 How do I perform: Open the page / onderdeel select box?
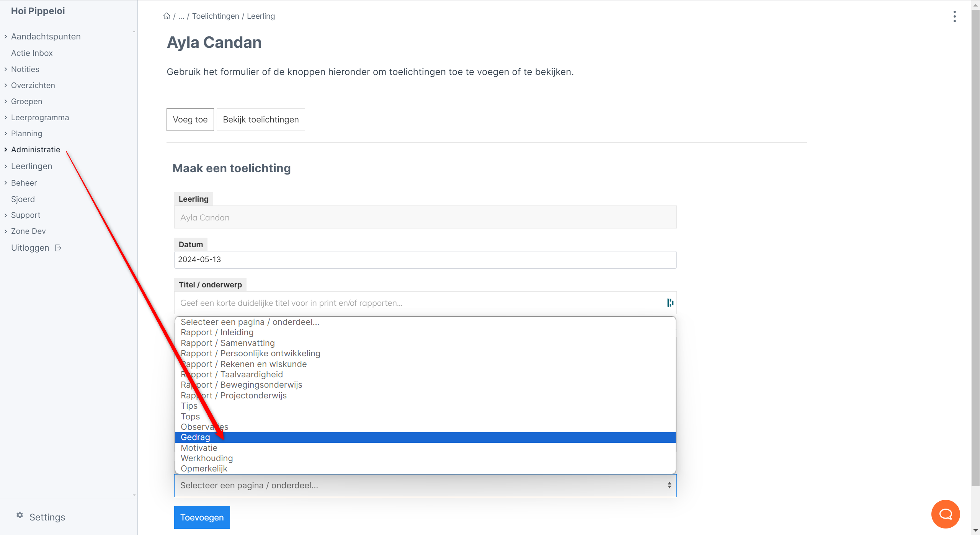(425, 485)
